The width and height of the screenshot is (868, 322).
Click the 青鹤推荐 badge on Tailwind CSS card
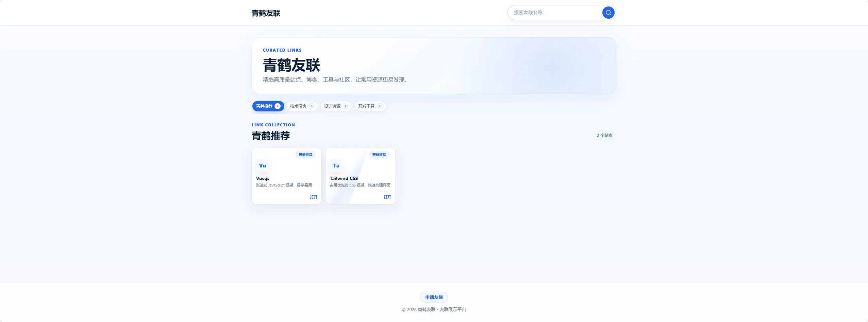tap(379, 155)
